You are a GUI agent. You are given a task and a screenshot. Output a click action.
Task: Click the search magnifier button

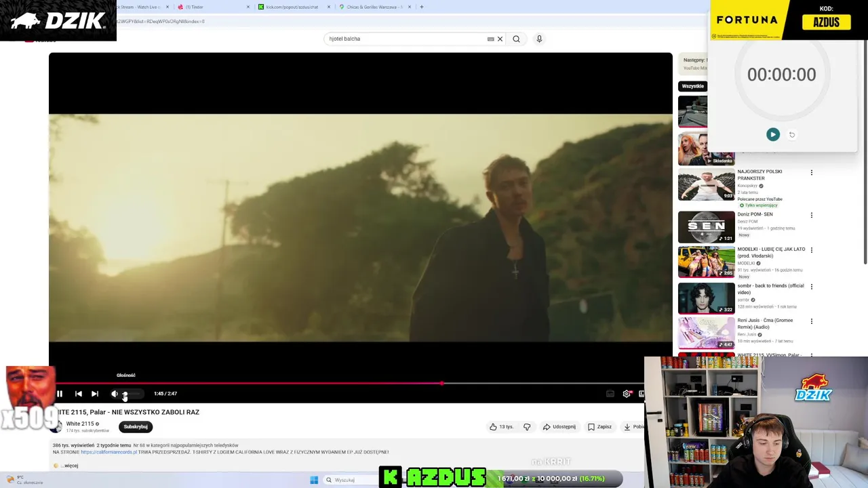coord(516,39)
